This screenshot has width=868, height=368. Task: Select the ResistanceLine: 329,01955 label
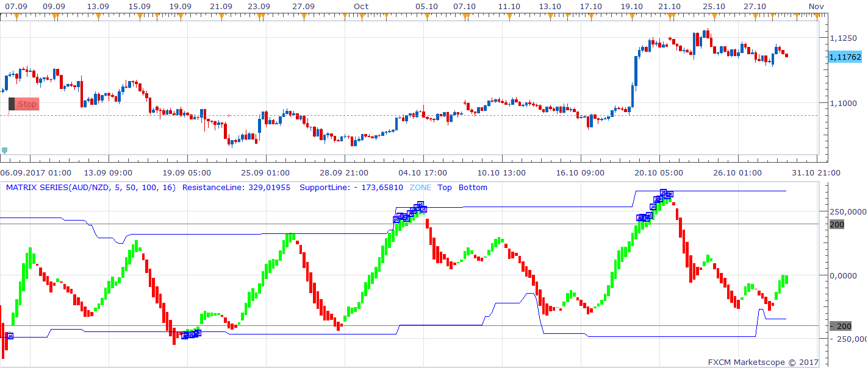coord(238,188)
